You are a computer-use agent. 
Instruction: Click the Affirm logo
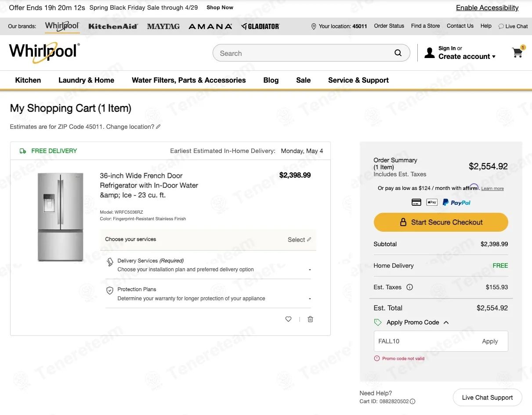470,187
